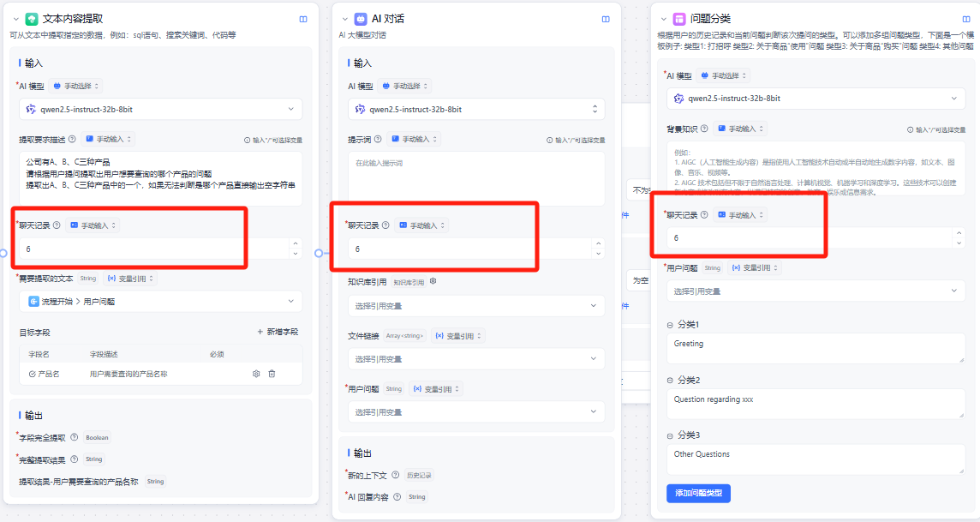This screenshot has height=522, width=980.
Task: Open settings for the 产品名 field
Action: pos(256,374)
